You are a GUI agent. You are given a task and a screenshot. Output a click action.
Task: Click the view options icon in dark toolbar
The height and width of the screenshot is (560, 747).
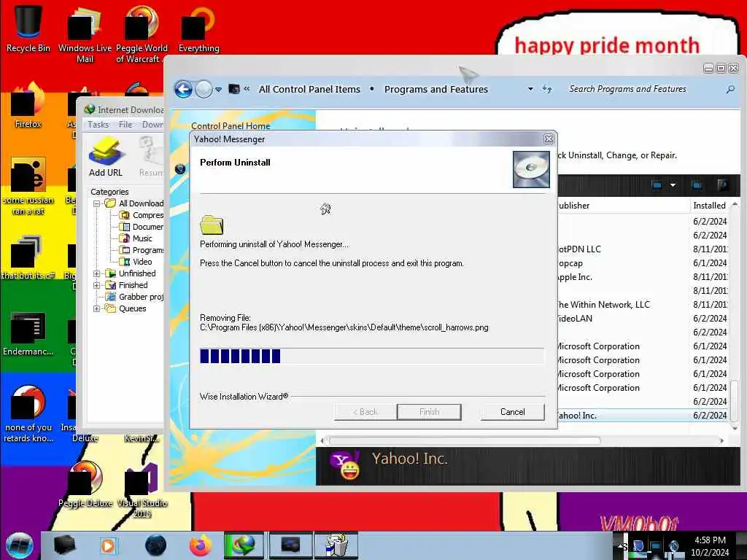(657, 184)
